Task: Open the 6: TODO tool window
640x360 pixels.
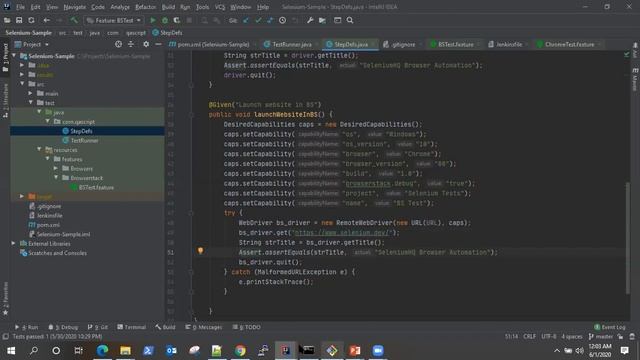Action: (x=247, y=327)
